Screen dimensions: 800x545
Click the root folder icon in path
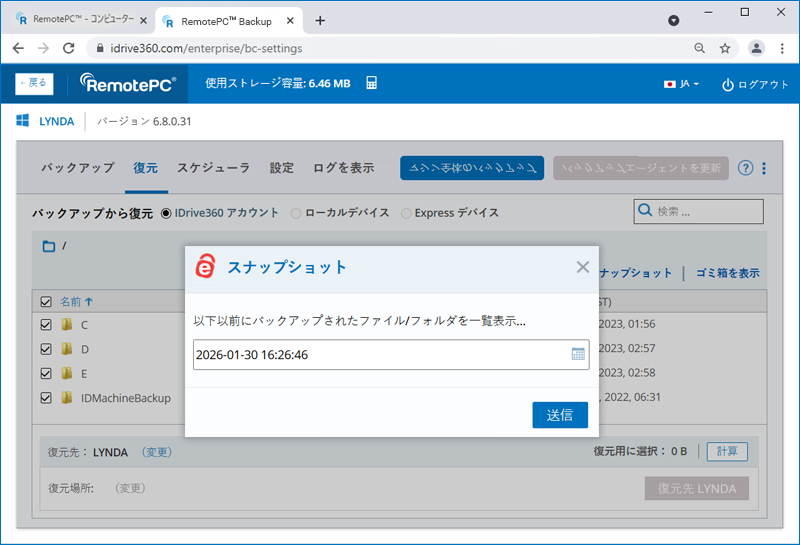[49, 246]
